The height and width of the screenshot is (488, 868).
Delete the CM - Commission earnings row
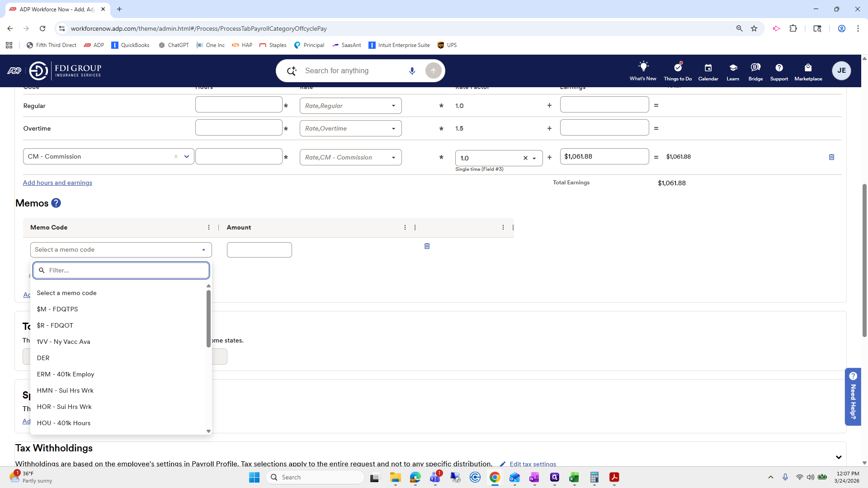(831, 157)
